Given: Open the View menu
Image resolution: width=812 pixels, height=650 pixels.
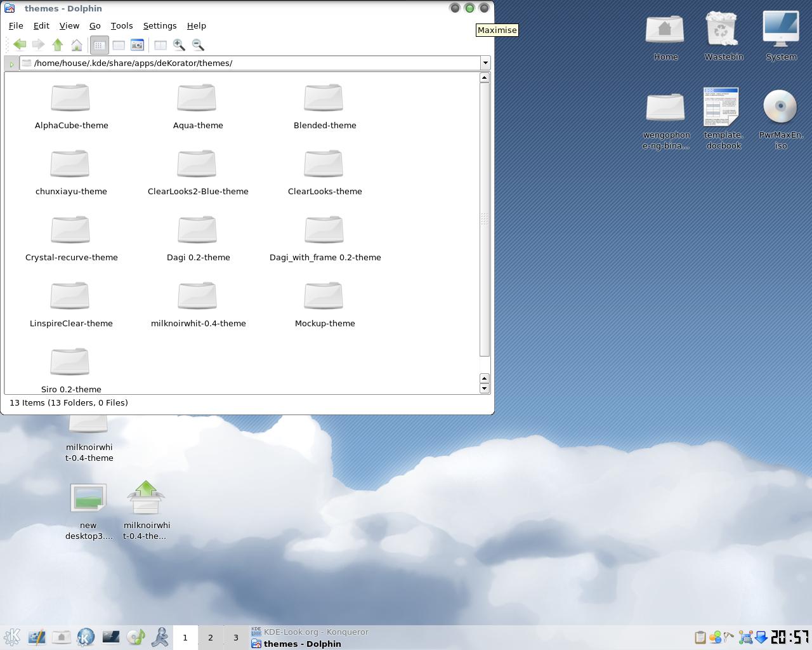Looking at the screenshot, I should 69,25.
